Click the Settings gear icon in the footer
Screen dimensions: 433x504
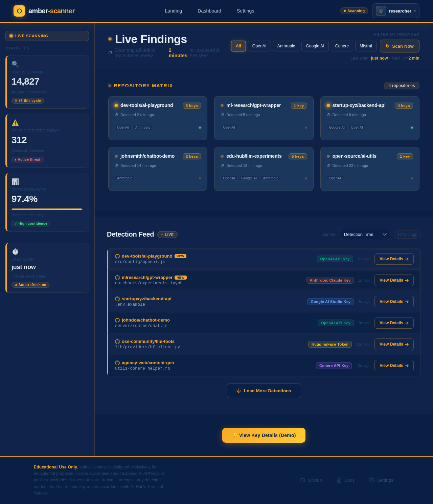(x=371, y=480)
